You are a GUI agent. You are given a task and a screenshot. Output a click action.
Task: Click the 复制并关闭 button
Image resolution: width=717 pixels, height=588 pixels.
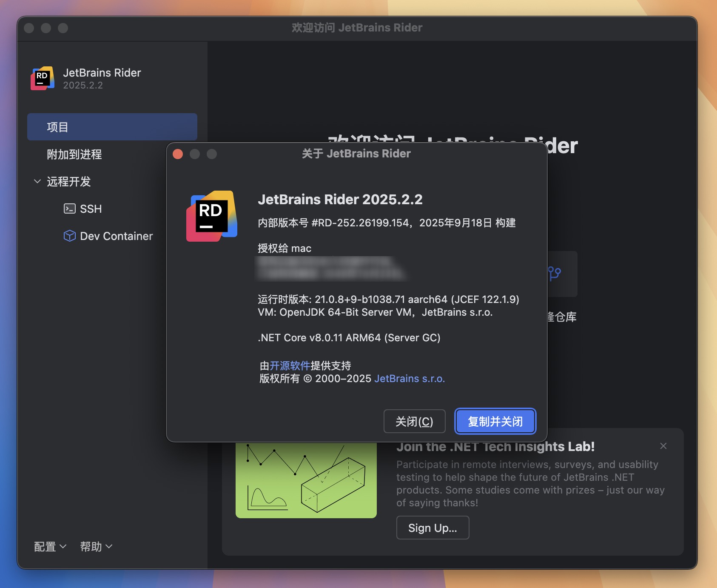coord(495,421)
